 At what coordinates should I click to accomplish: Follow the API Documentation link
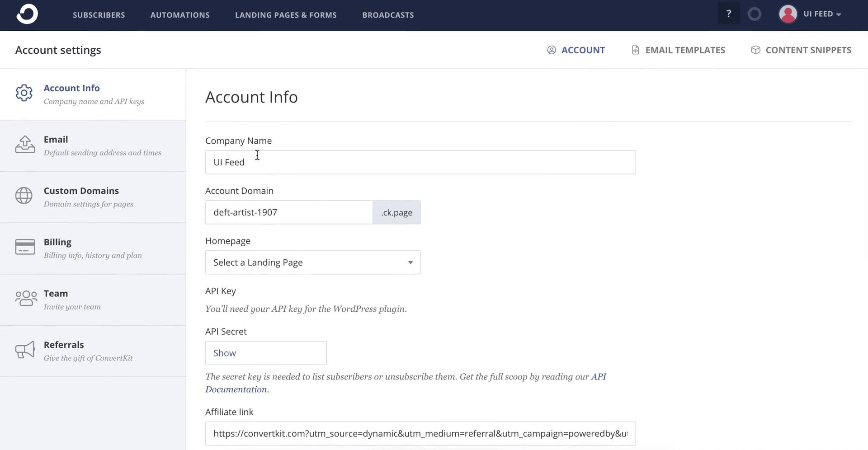(236, 389)
